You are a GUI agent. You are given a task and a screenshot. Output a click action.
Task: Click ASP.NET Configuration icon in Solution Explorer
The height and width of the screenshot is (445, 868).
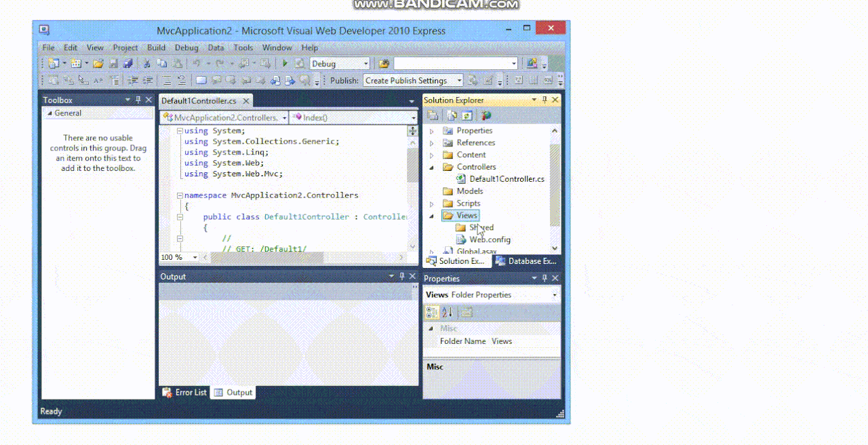pos(486,115)
